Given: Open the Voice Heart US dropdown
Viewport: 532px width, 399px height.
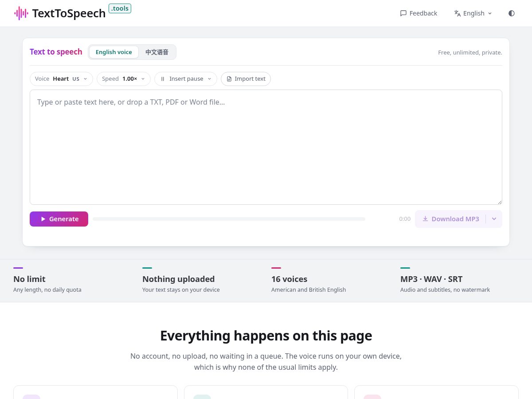Looking at the screenshot, I should [61, 79].
